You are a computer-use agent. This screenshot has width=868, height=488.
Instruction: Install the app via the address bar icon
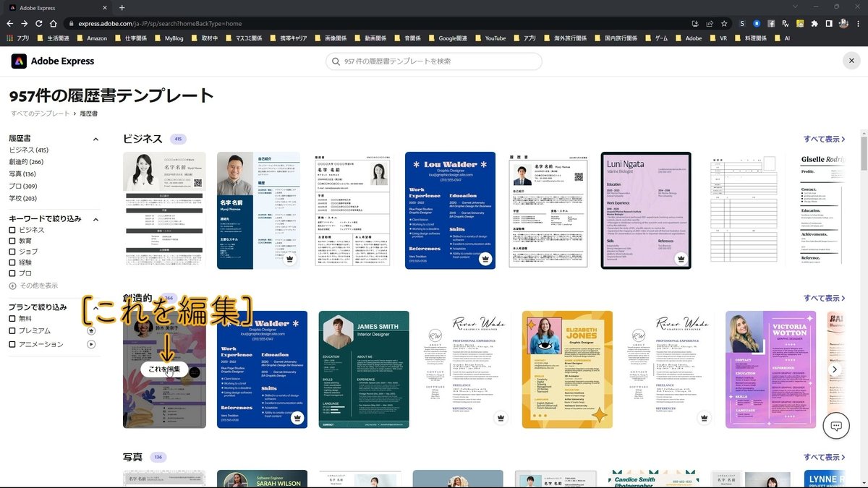coord(695,23)
